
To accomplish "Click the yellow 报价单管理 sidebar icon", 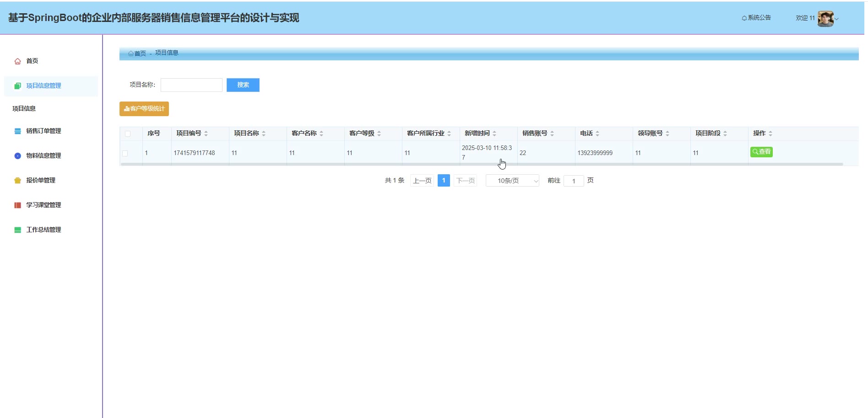I will coord(18,181).
